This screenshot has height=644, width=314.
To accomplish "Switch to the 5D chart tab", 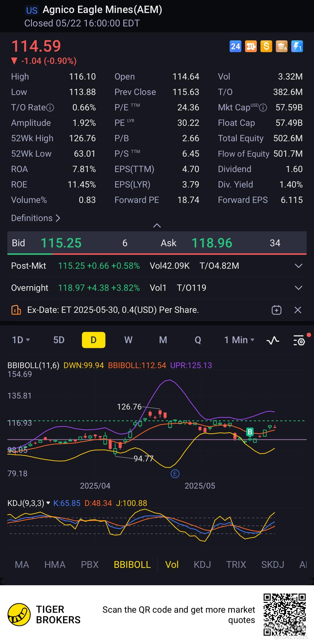I will pos(59,340).
